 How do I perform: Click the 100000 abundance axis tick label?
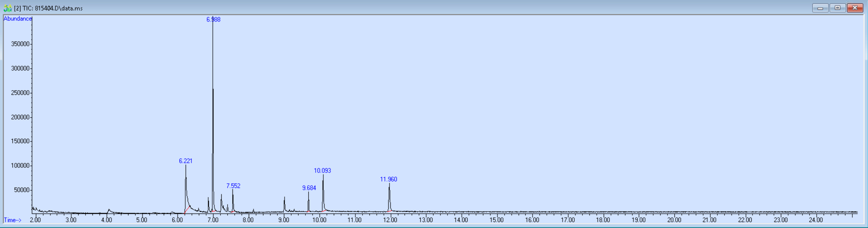(x=20, y=166)
